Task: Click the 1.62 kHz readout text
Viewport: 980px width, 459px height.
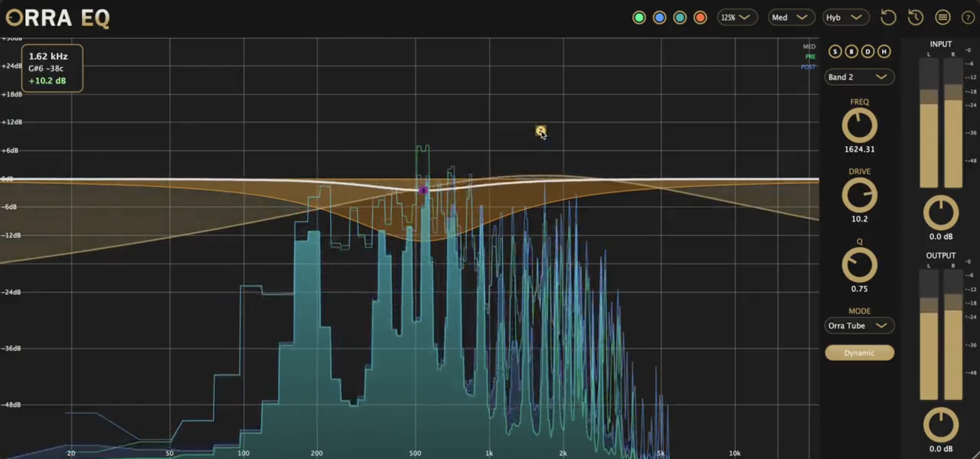Action: tap(48, 56)
